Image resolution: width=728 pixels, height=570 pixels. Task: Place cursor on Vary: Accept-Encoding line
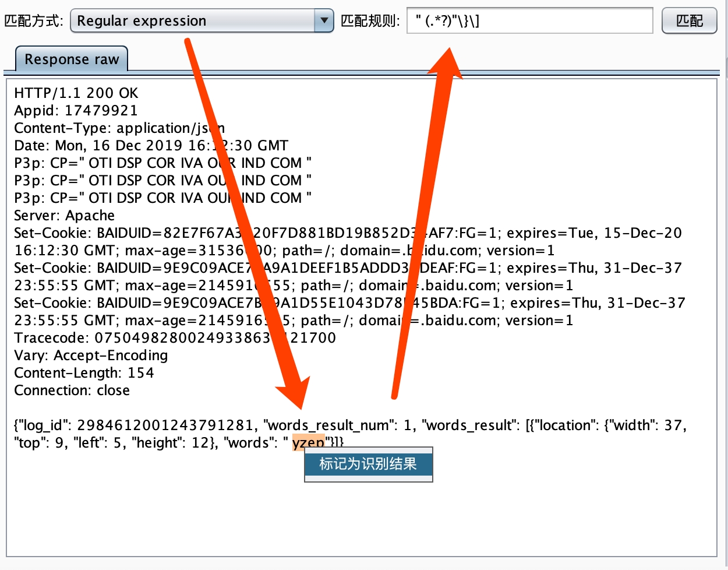(91, 356)
